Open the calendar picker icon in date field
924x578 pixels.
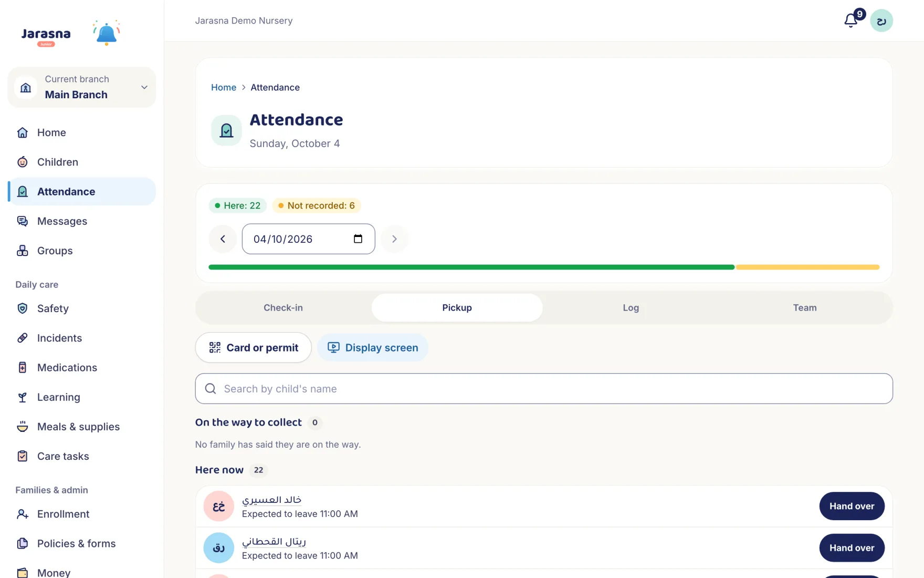(x=358, y=239)
